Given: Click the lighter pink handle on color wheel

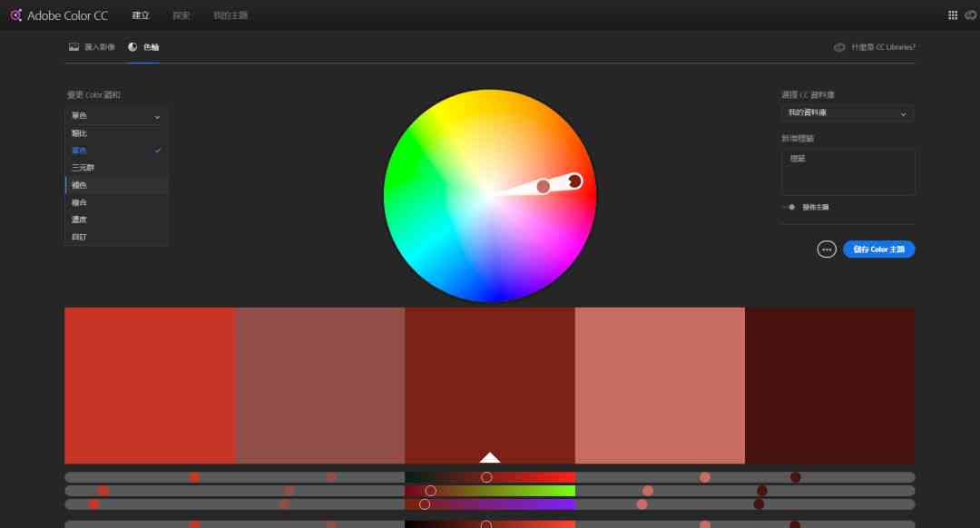Looking at the screenshot, I should pos(544,186).
